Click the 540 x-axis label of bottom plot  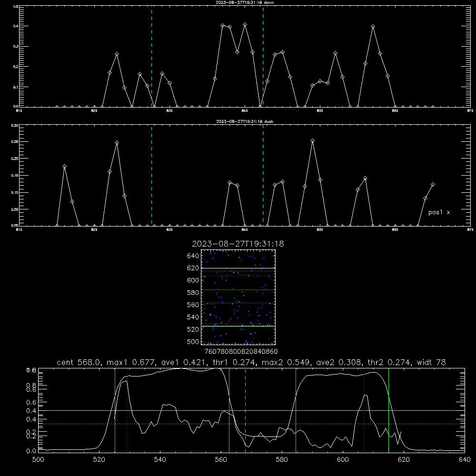click(160, 460)
